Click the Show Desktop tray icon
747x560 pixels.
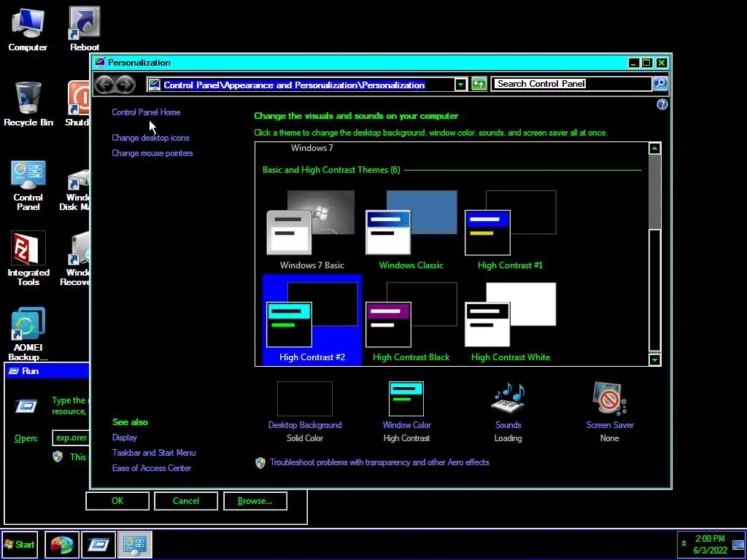point(738,544)
